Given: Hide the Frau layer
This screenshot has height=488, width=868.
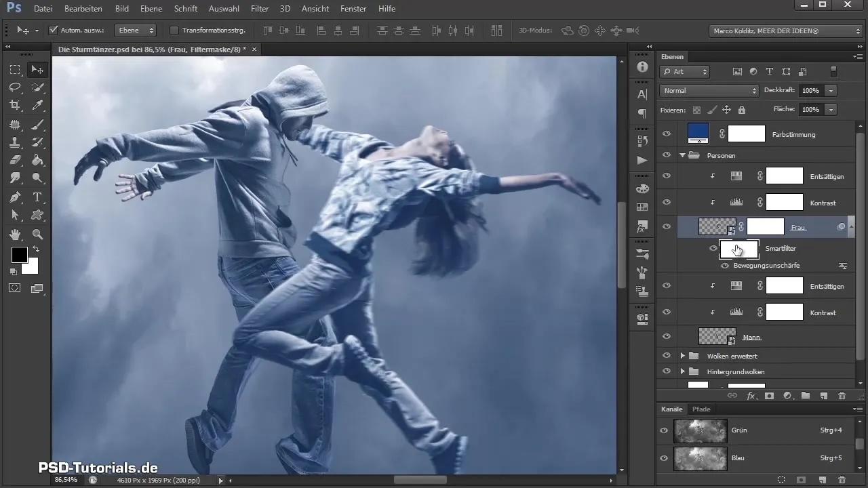Looking at the screenshot, I should tap(667, 227).
